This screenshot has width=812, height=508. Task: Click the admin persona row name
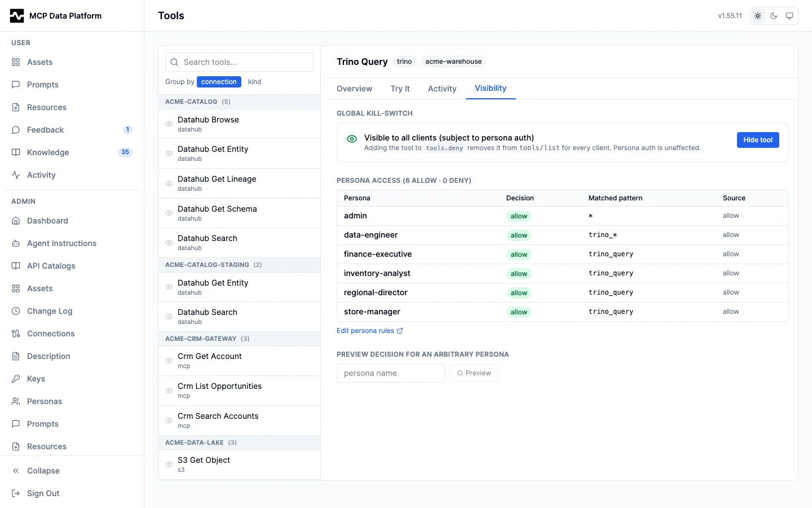point(355,216)
